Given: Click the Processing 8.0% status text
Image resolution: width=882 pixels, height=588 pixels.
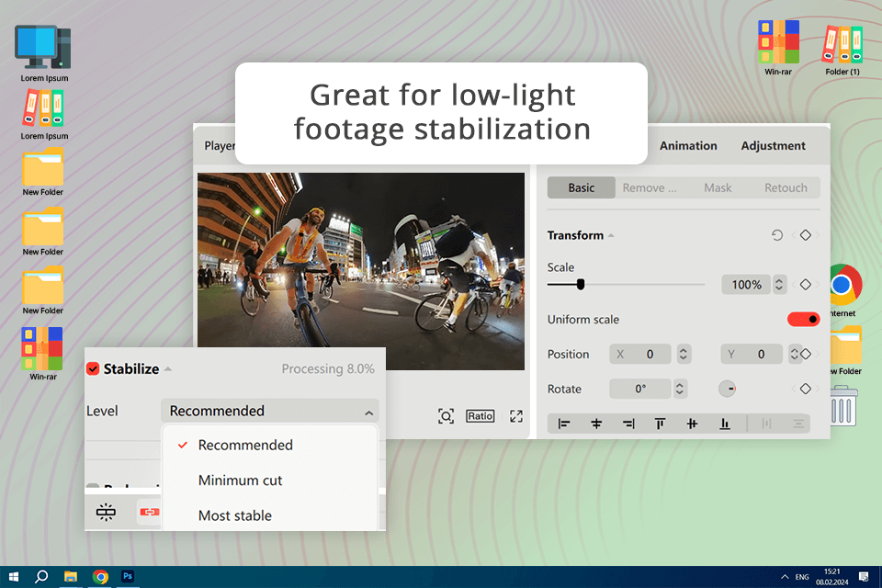Looking at the screenshot, I should (x=328, y=369).
